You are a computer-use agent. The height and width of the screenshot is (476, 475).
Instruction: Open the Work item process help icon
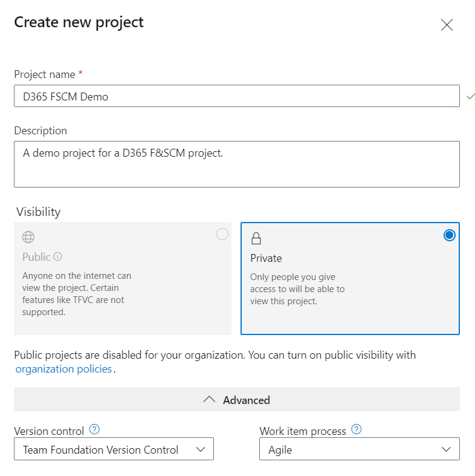(x=356, y=429)
